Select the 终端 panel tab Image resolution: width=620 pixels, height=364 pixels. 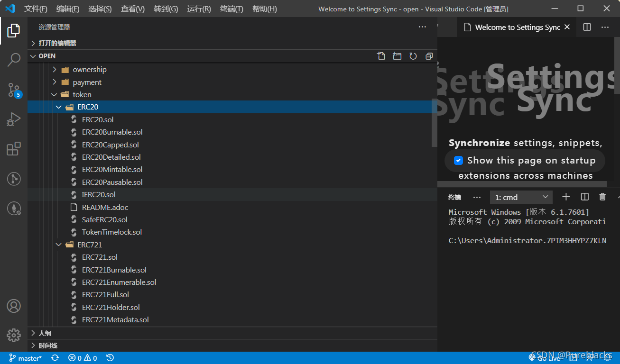pyautogui.click(x=455, y=197)
